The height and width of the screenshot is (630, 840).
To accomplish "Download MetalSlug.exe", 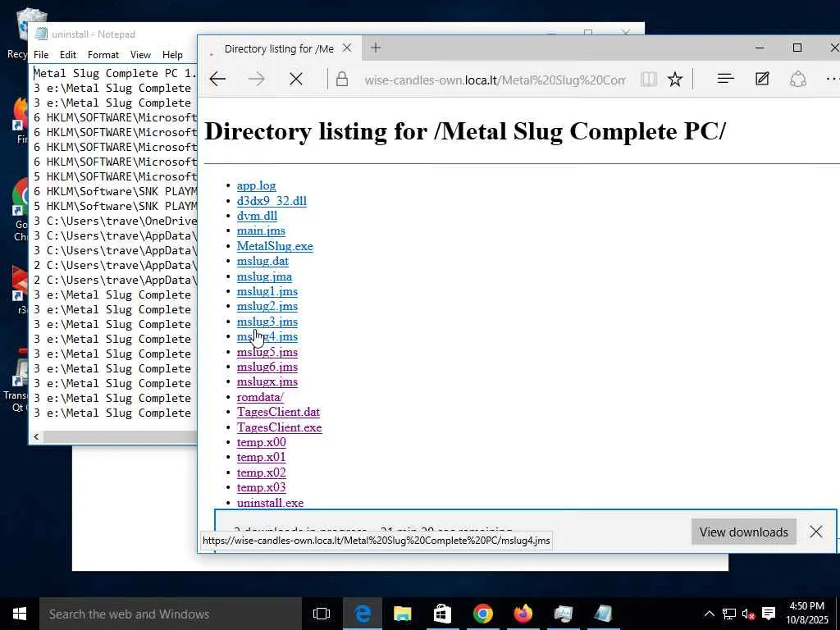I will 275,246.
